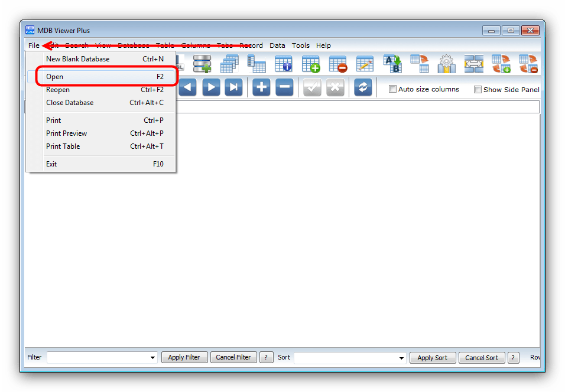This screenshot has height=392, width=565.
Task: Click the add table icon with green plus
Action: [x=310, y=64]
